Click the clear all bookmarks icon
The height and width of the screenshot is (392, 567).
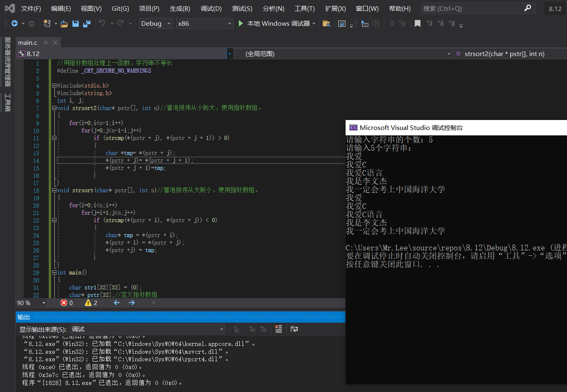click(x=452, y=24)
